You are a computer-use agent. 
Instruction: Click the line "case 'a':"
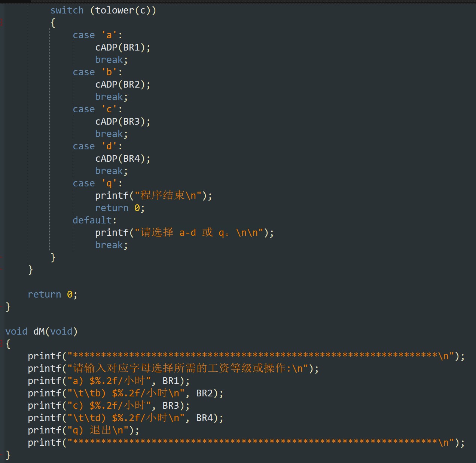pyautogui.click(x=97, y=35)
